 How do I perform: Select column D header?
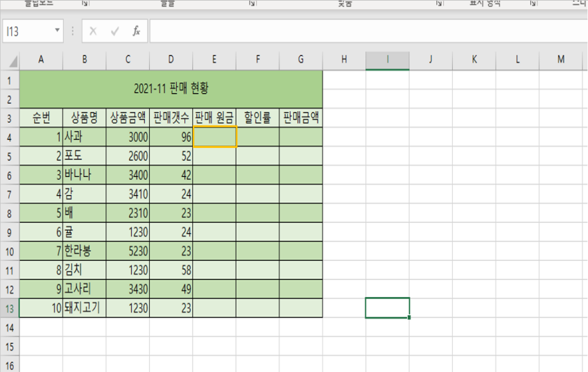click(171, 59)
